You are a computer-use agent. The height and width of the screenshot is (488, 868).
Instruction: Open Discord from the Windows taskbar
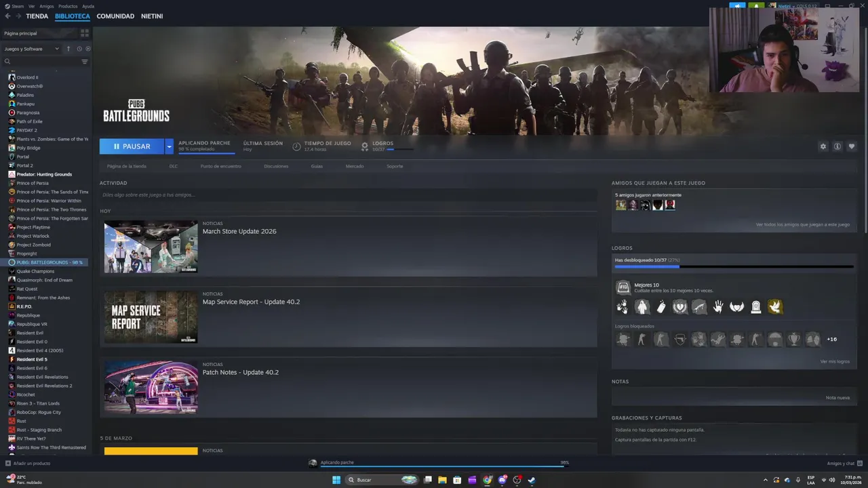(x=502, y=480)
